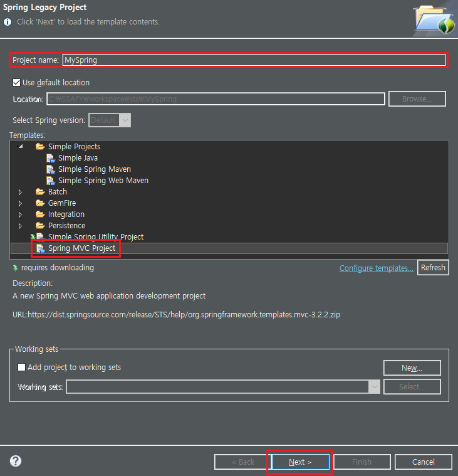Click the Spring MVC description text
458x476 pixels.
(x=109, y=295)
